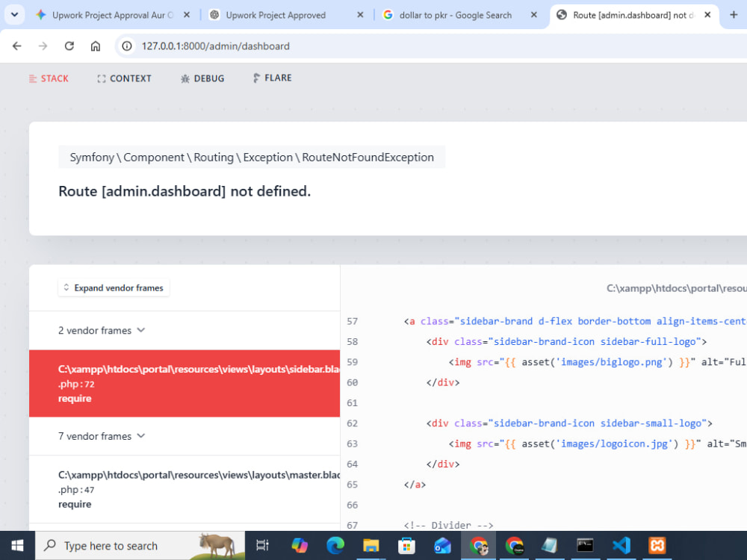Open Visual Studio Code from the taskbar
This screenshot has height=560, width=747.
[x=622, y=546]
